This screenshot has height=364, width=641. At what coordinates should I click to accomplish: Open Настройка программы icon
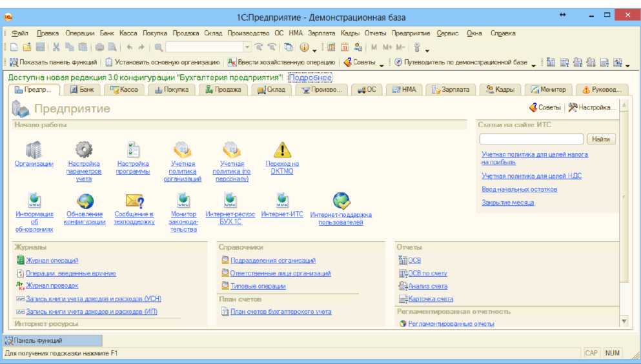pos(133,150)
